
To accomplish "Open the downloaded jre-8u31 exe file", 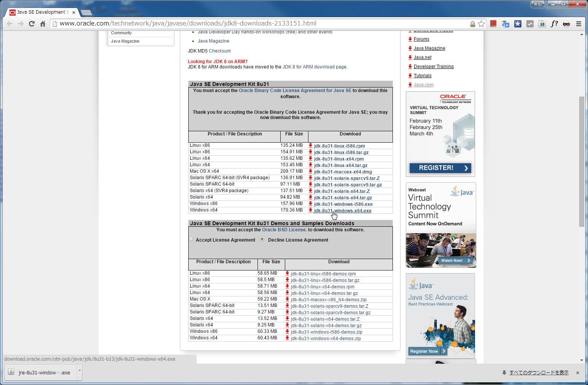I will tap(40, 372).
